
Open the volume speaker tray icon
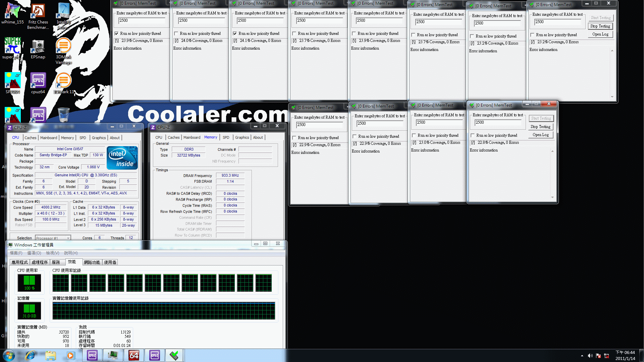pos(590,356)
